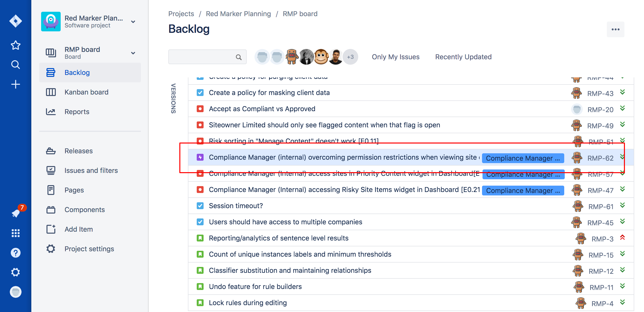Open search from the left navigation bar
Image resolution: width=644 pixels, height=312 pixels.
coord(15,65)
